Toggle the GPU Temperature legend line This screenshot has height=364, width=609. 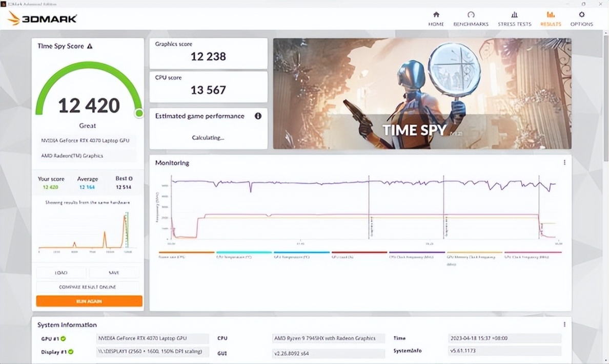[x=301, y=254]
